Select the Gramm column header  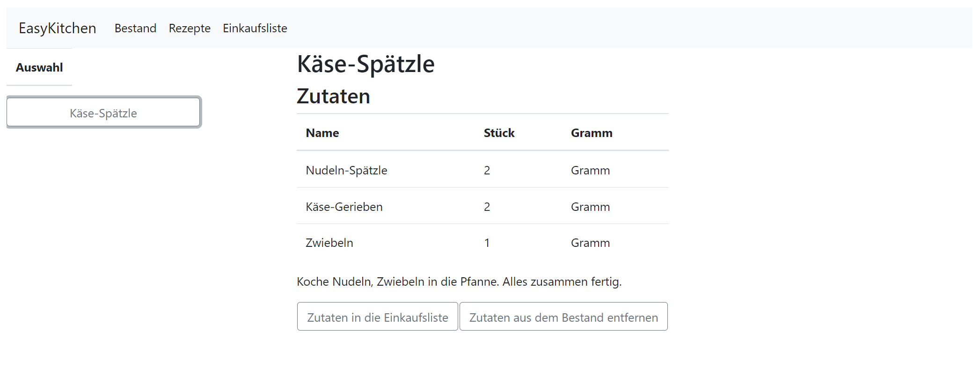click(x=592, y=133)
